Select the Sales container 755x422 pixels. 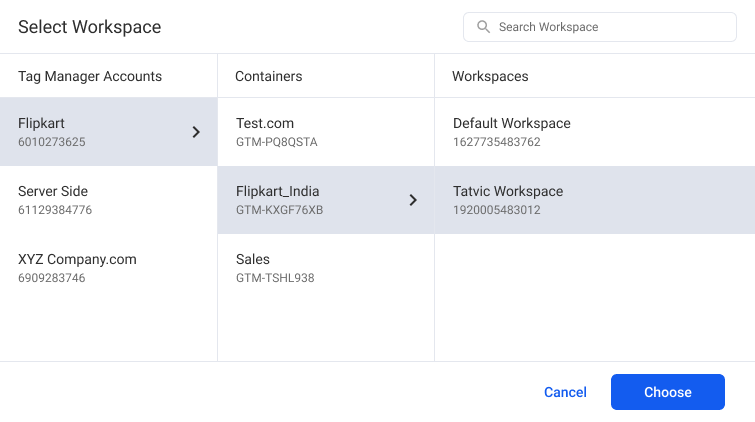[326, 268]
